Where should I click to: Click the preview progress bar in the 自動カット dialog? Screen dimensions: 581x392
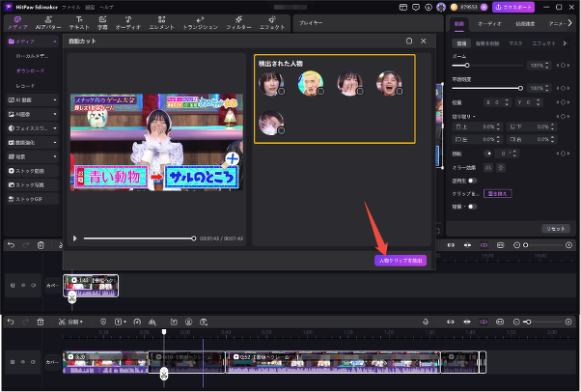pyautogui.click(x=139, y=238)
